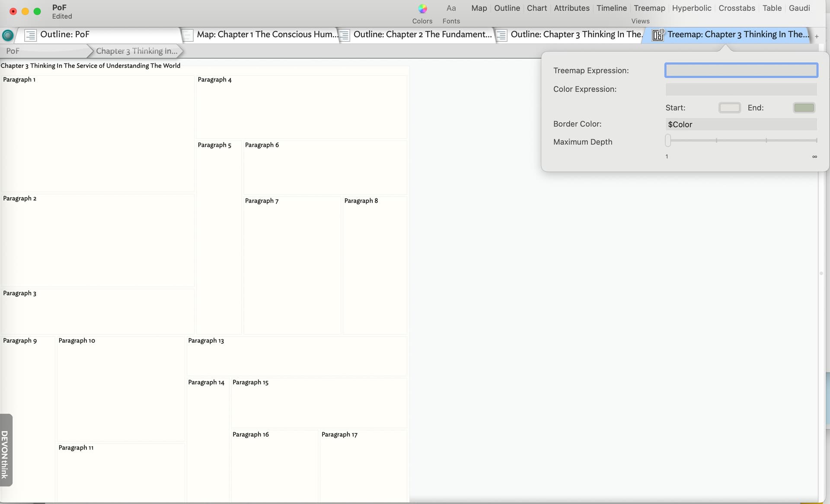Click the Chapter 3 treemap container title
Image resolution: width=830 pixels, height=504 pixels.
tap(90, 66)
